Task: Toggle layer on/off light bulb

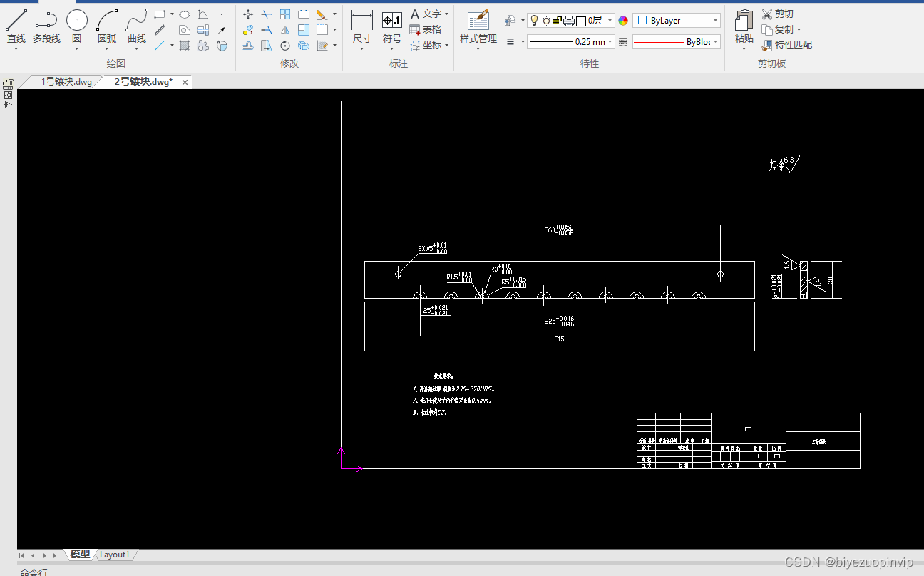Action: pyautogui.click(x=534, y=21)
